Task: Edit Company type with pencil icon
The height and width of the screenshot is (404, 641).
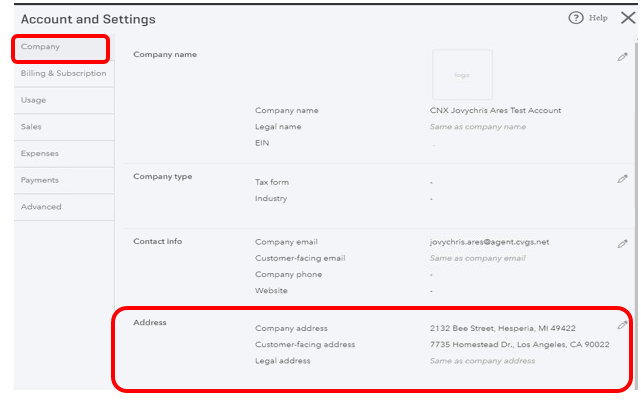Action: [x=622, y=179]
